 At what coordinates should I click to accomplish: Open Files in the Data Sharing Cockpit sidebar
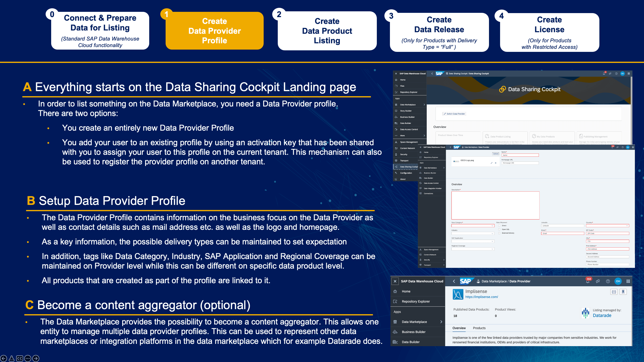click(x=410, y=86)
